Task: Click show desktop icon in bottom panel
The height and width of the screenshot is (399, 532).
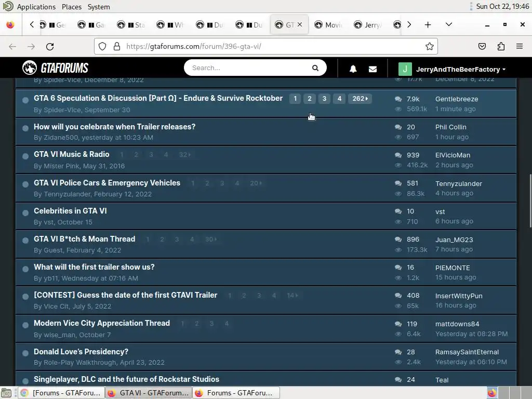Action: tap(6, 393)
